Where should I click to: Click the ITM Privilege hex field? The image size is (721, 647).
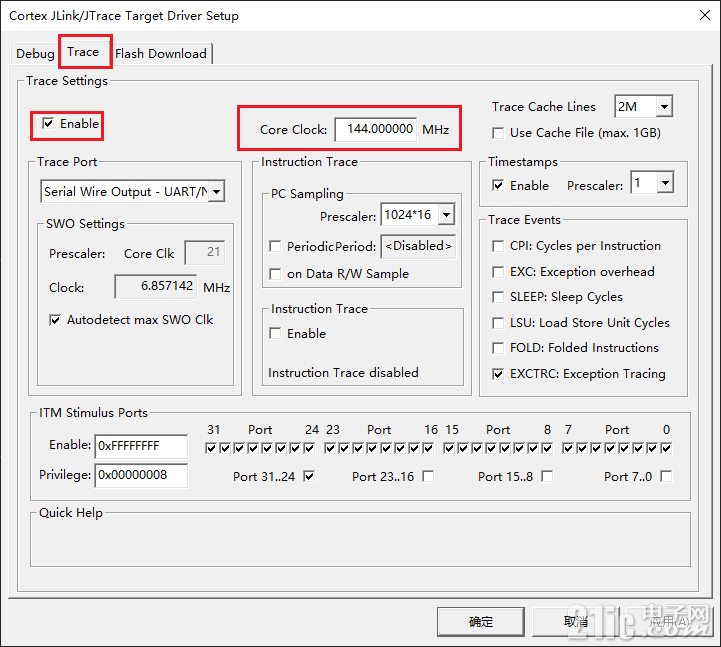tap(141, 475)
